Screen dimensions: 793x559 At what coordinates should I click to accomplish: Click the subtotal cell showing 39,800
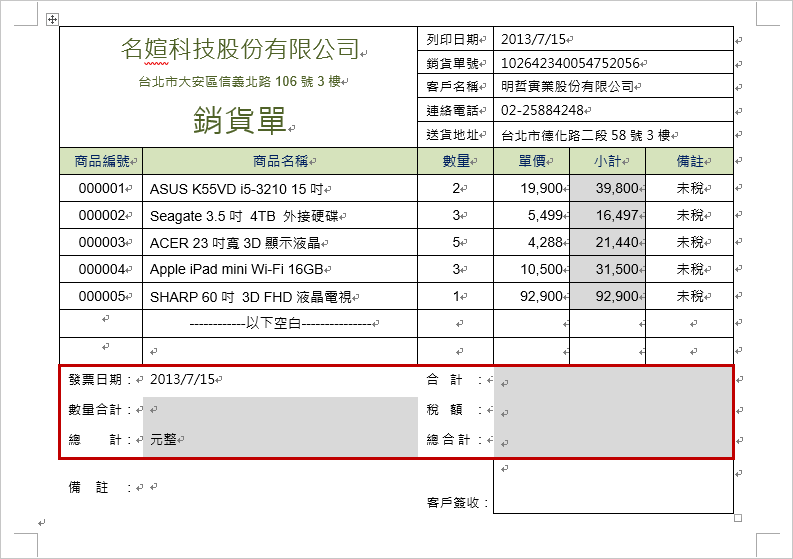pyautogui.click(x=607, y=188)
